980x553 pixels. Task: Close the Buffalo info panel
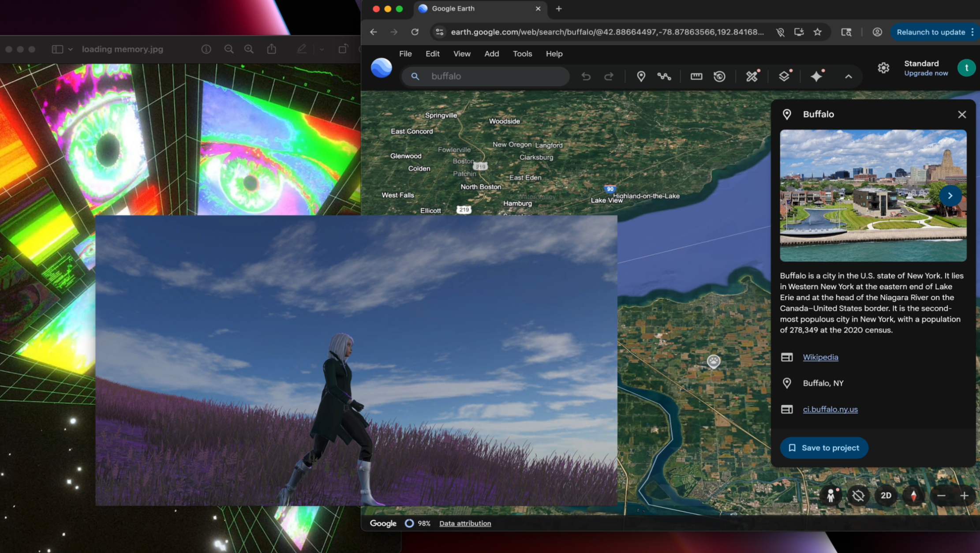point(962,114)
